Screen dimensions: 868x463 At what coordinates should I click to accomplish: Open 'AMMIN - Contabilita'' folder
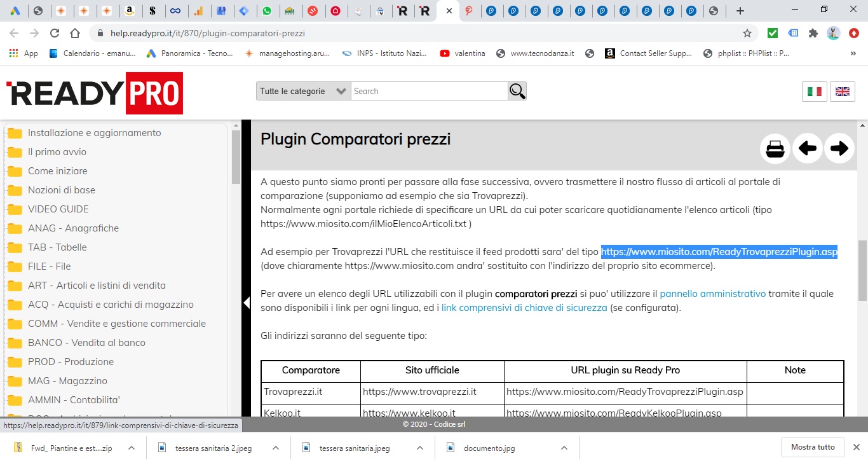[x=74, y=400]
